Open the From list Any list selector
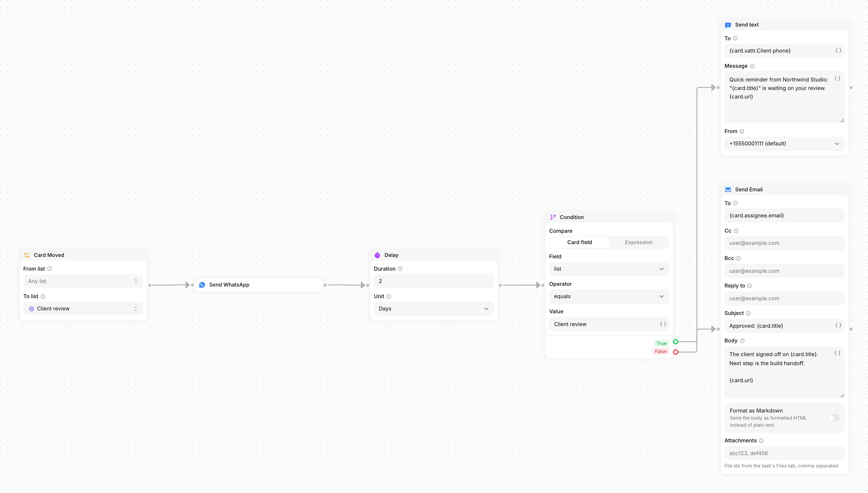Image resolution: width=868 pixels, height=493 pixels. tap(83, 281)
